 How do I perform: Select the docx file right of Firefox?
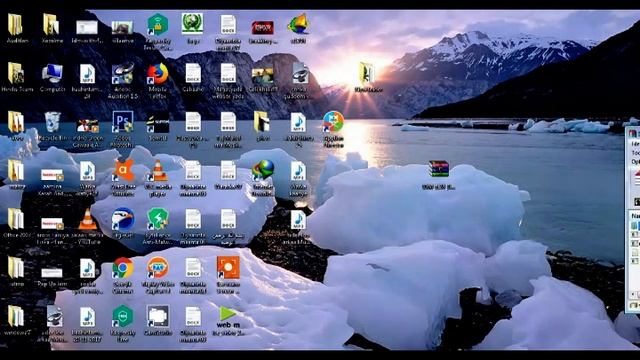pos(193,74)
